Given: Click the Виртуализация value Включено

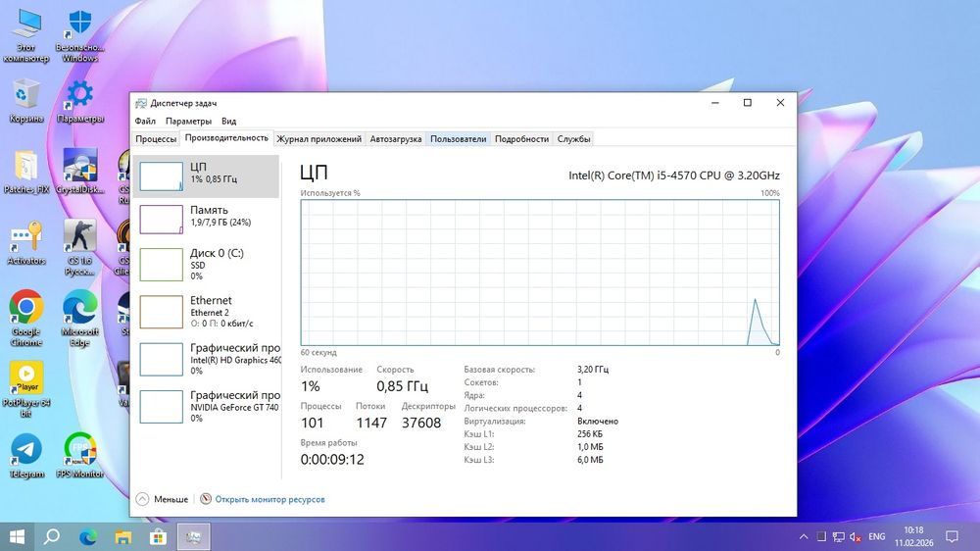Looking at the screenshot, I should [598, 421].
